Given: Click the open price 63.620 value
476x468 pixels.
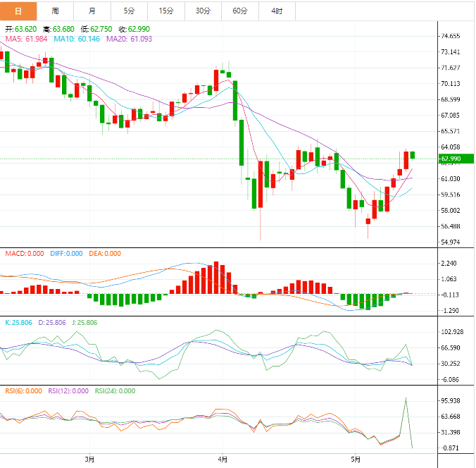Looking at the screenshot, I should pyautogui.click(x=25, y=29).
